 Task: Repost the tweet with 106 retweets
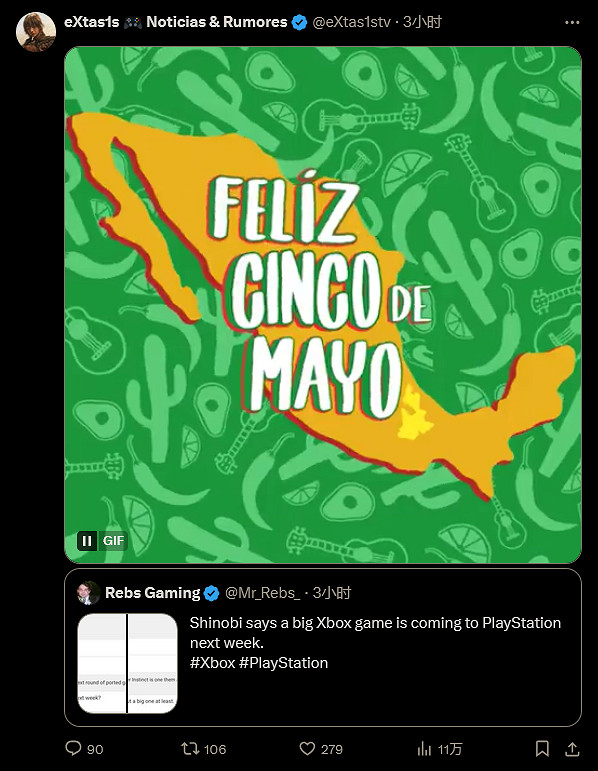point(189,748)
